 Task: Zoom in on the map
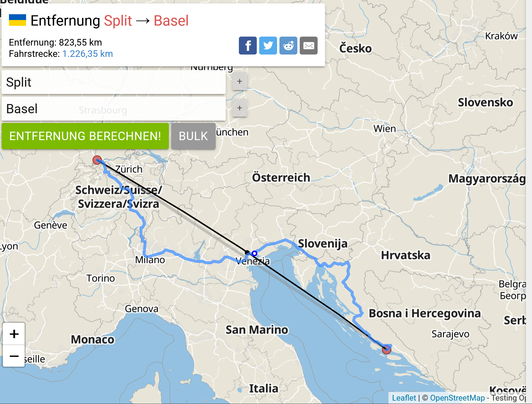point(14,334)
